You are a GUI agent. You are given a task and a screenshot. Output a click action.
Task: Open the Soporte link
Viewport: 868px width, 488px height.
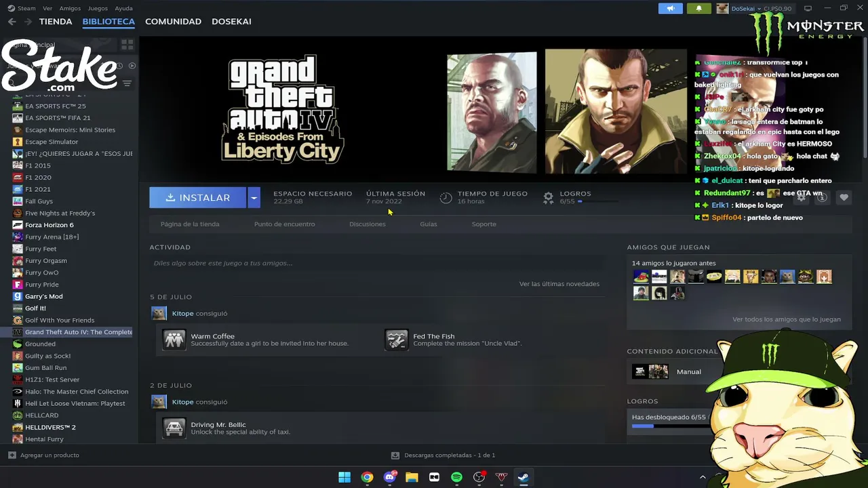pos(484,224)
